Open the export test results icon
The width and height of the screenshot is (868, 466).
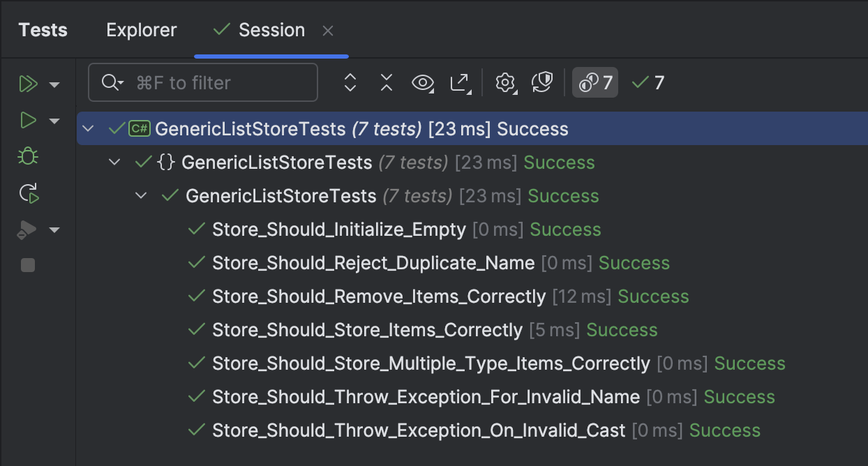click(x=461, y=82)
